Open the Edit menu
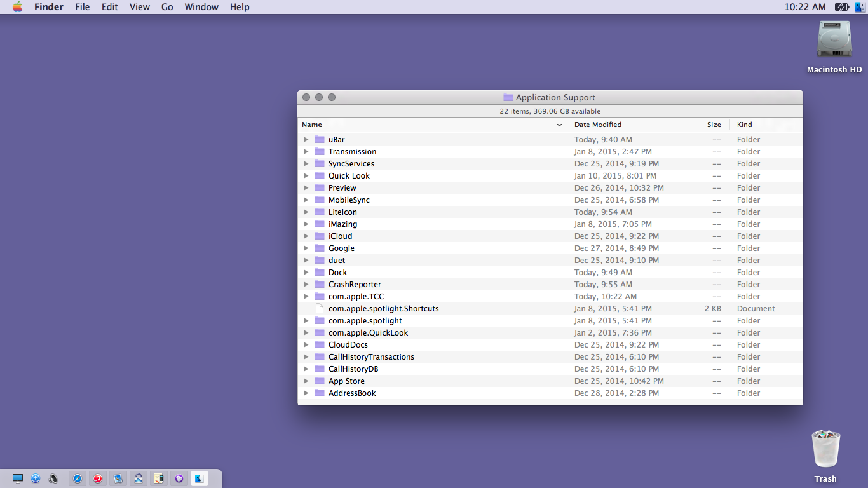 coord(110,7)
